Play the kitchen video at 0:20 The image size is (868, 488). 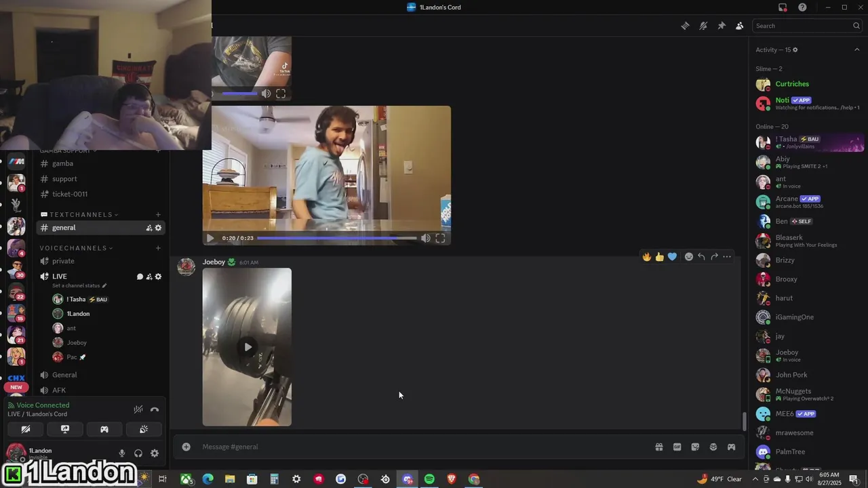click(210, 238)
